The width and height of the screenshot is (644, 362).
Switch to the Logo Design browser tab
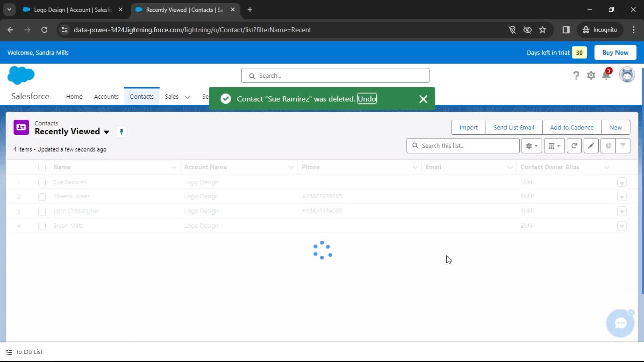click(72, 10)
